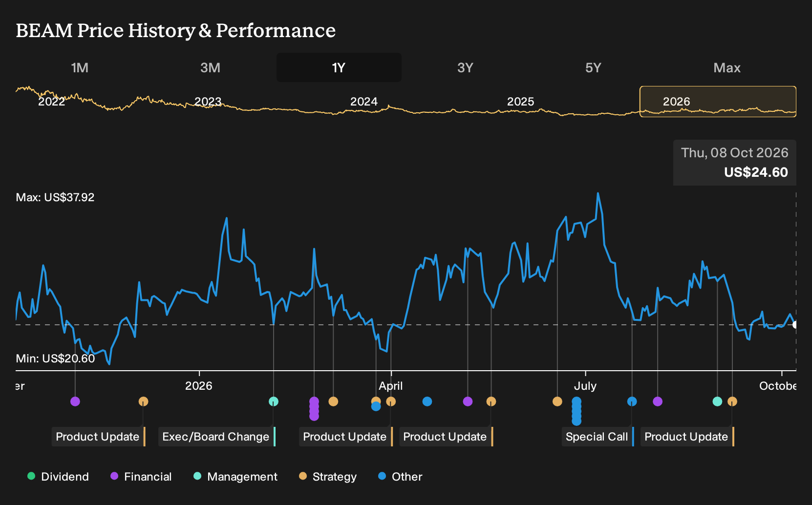Toggle the Financial legend filter

(141, 477)
